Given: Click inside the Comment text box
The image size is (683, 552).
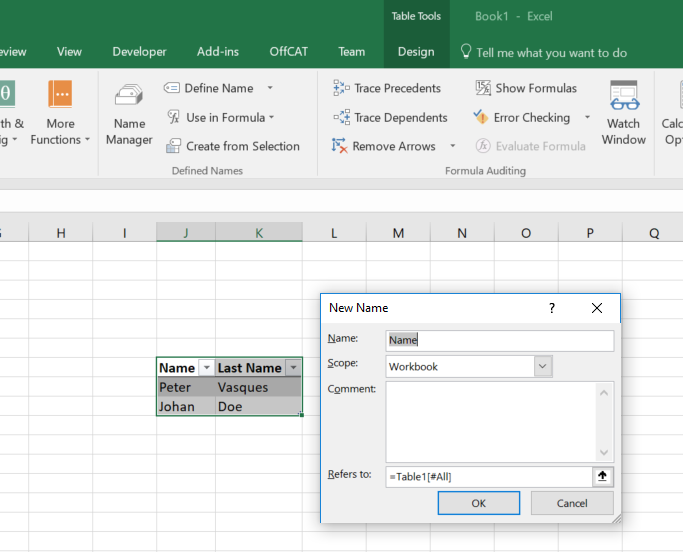Looking at the screenshot, I should [491, 422].
